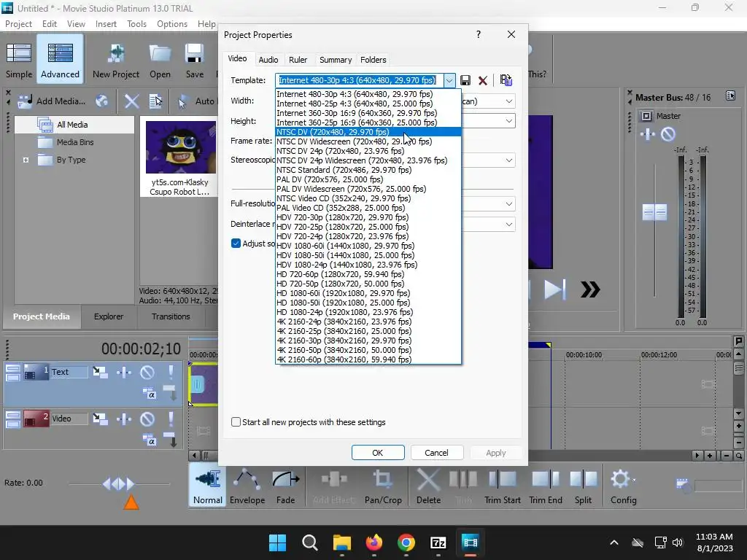Select the Klasky Csupo media thumbnail
This screenshot has height=560, width=747.
tap(181, 147)
